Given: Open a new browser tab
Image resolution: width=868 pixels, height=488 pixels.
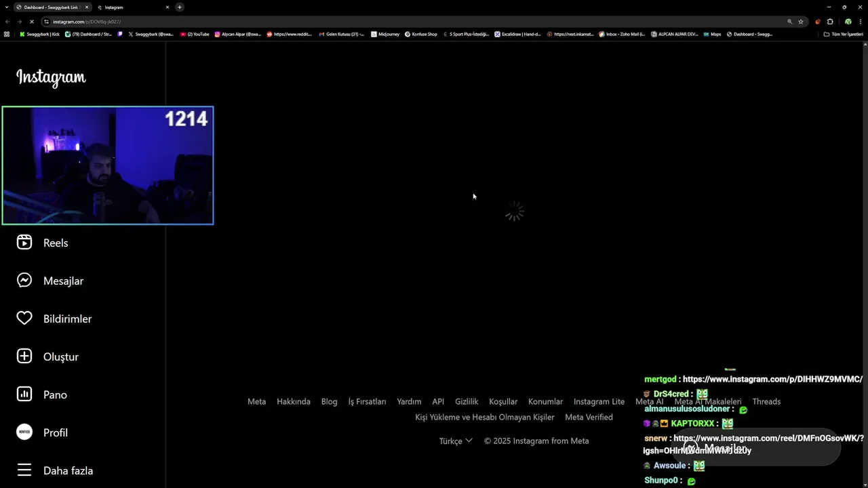Looking at the screenshot, I should tap(180, 7).
